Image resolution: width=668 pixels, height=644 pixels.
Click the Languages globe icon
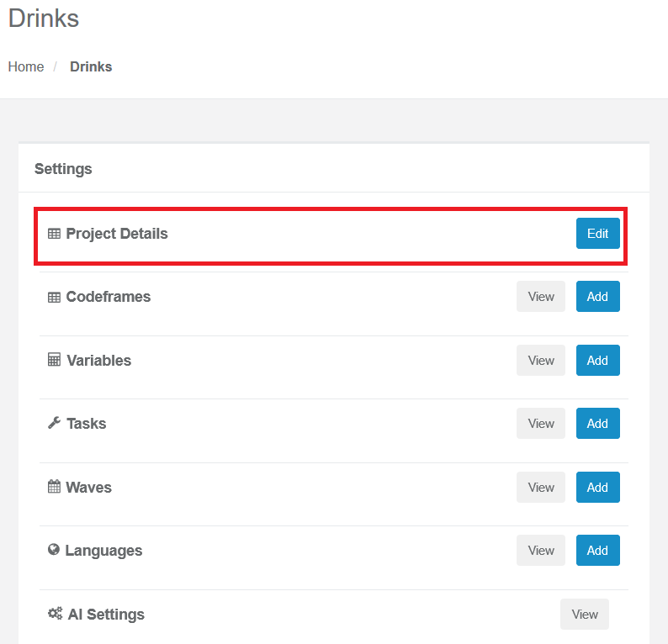[x=54, y=550]
